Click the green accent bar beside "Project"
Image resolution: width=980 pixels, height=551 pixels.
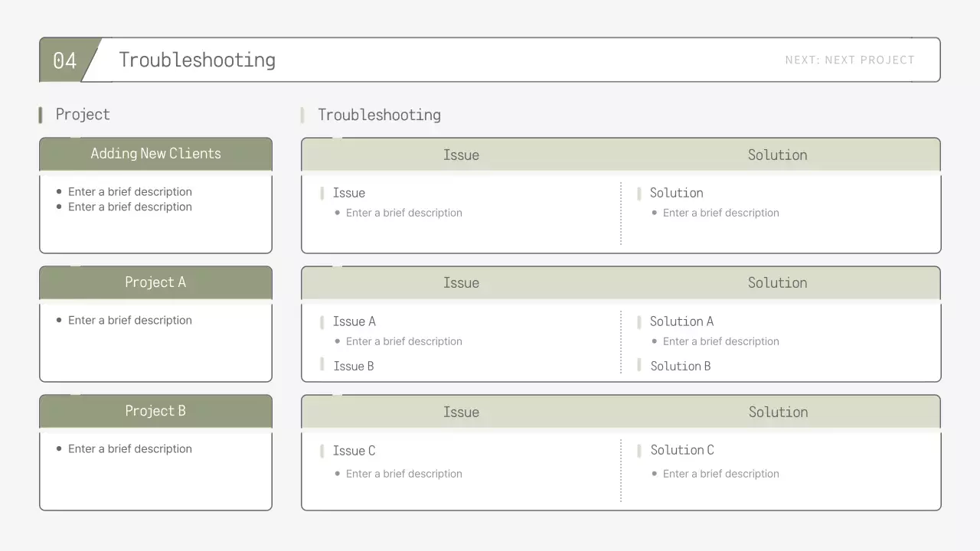(x=41, y=114)
